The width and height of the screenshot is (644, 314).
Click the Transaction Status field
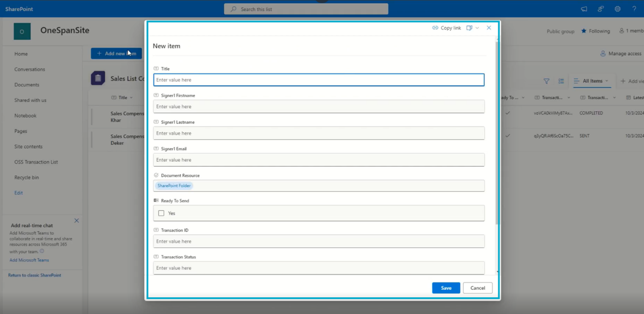[x=319, y=268]
